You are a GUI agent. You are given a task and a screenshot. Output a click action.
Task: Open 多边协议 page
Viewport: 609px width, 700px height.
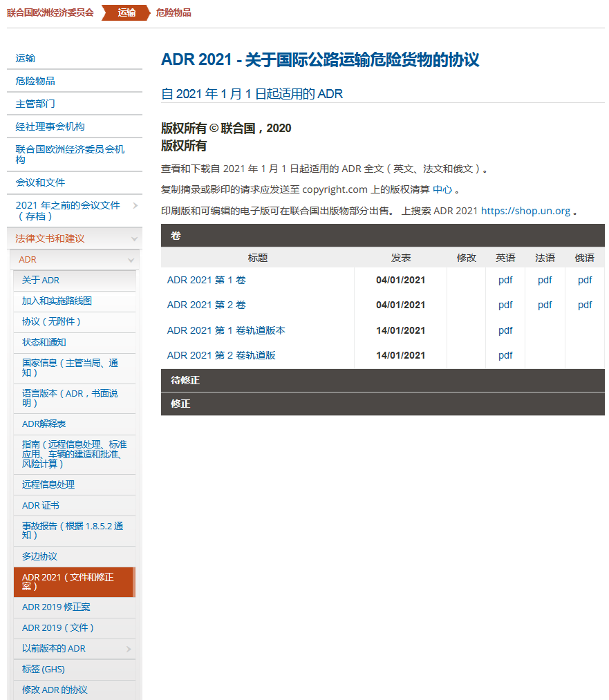pyautogui.click(x=39, y=556)
